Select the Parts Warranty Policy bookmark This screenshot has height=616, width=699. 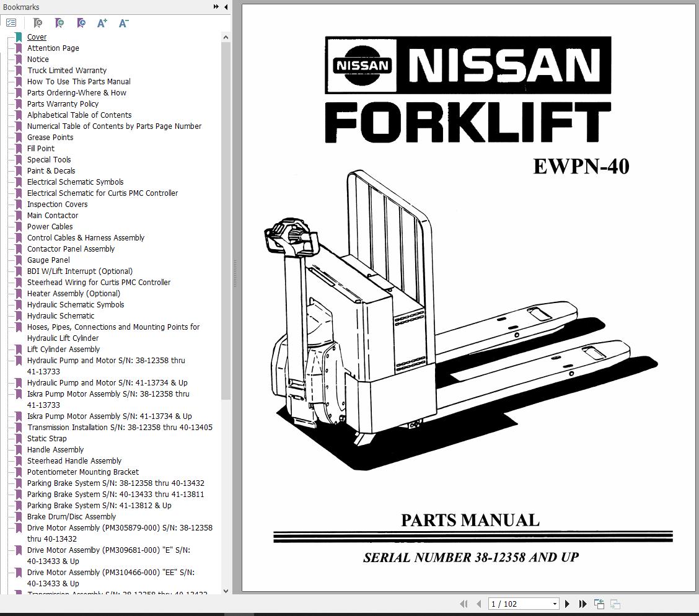click(63, 104)
